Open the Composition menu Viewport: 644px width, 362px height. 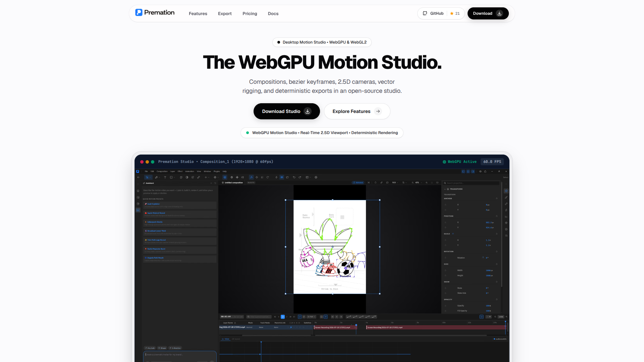(162, 171)
